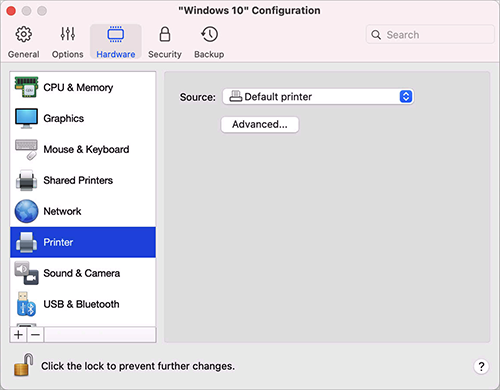500x390 pixels.
Task: Switch to the General tab label
Action: (24, 54)
